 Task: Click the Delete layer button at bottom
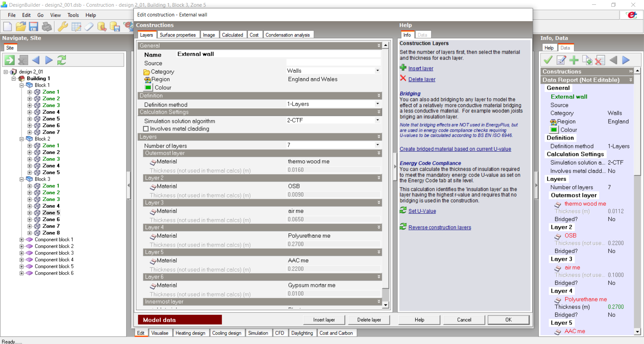369,320
